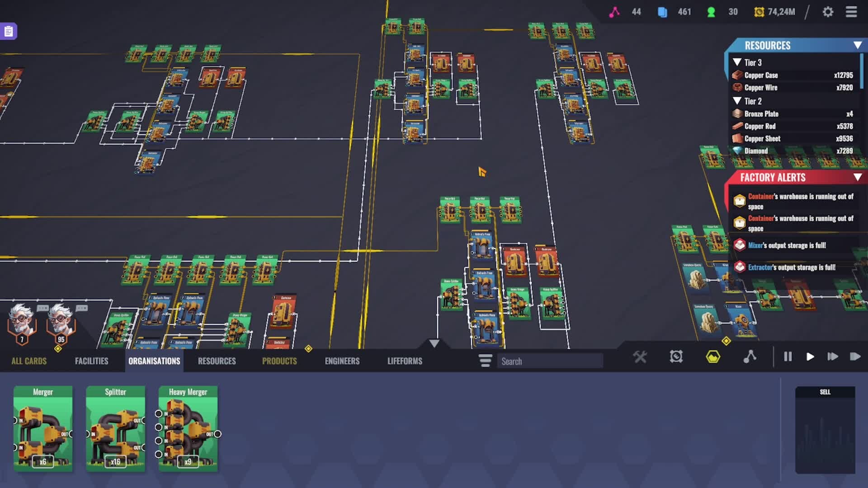Select the scientist portrait labeled 95

tap(60, 322)
